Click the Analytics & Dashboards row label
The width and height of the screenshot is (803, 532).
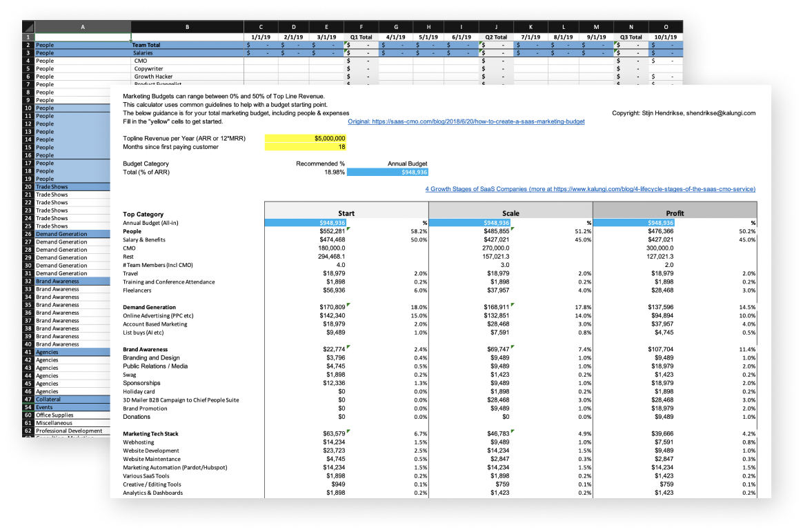152,493
